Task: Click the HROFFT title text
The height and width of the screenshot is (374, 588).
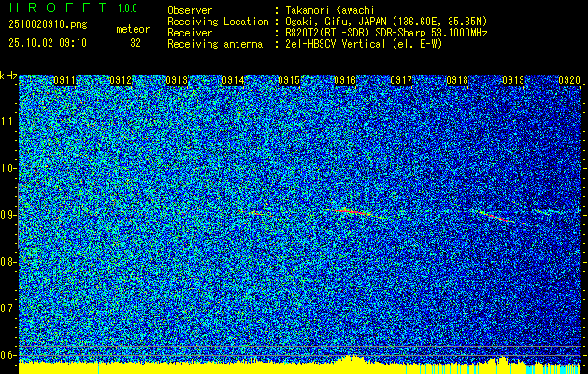Action: tap(58, 7)
